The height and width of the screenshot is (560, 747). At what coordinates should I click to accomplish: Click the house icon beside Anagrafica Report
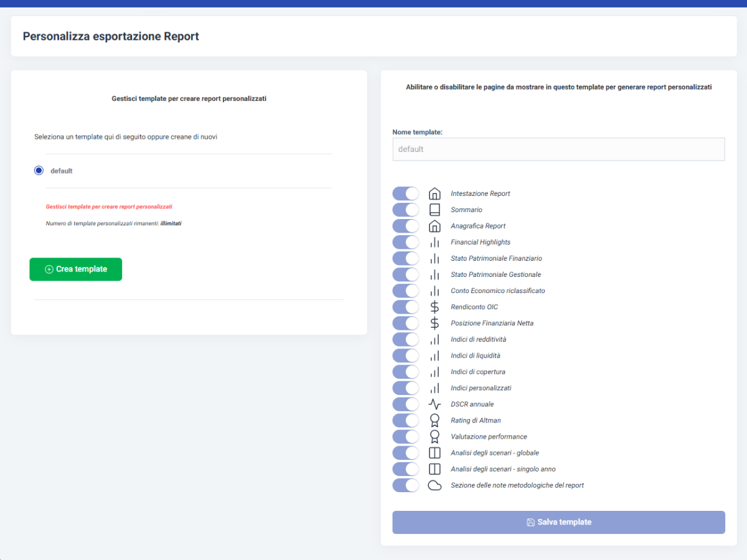pyautogui.click(x=435, y=226)
